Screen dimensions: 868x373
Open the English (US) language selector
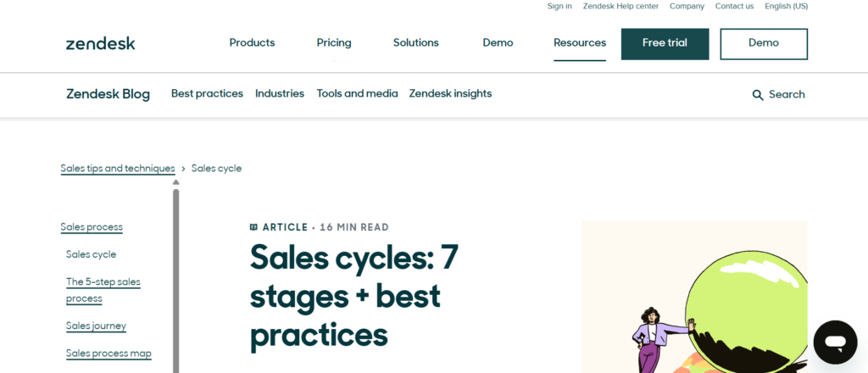[x=786, y=6]
